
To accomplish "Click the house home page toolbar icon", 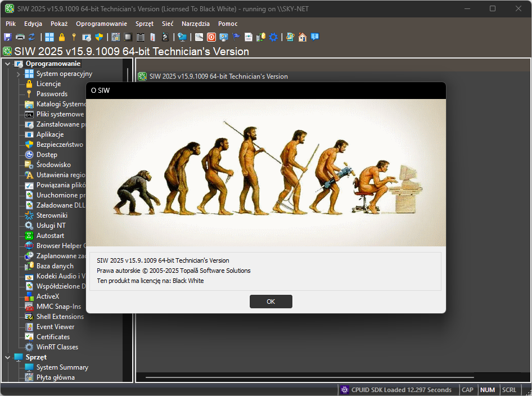I will (x=303, y=37).
